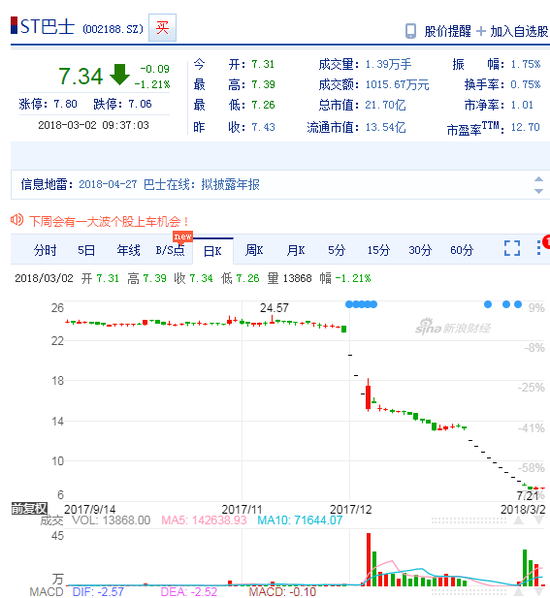Screen dimensions: 550x598
Task: Open the B/S点 tab
Action: pos(170,251)
